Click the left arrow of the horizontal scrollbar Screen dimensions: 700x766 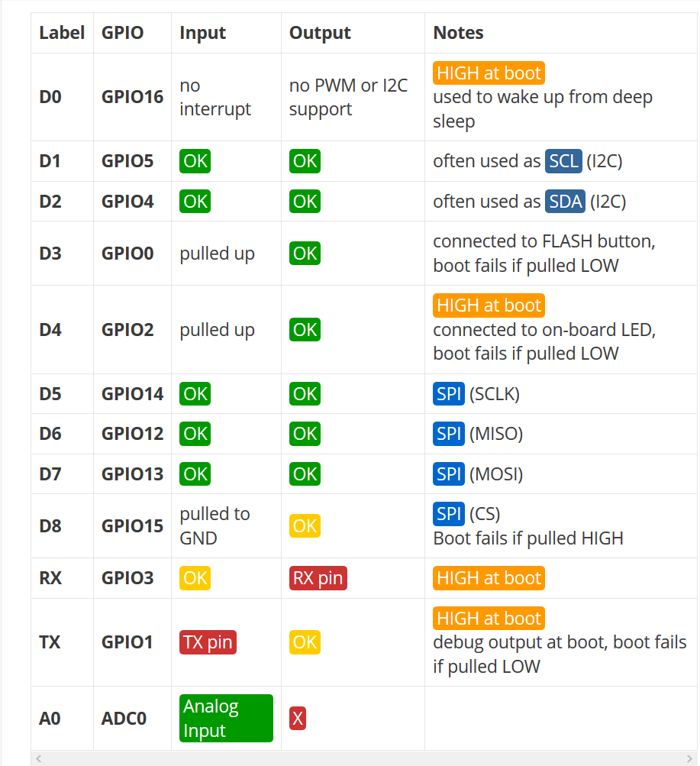(x=39, y=758)
